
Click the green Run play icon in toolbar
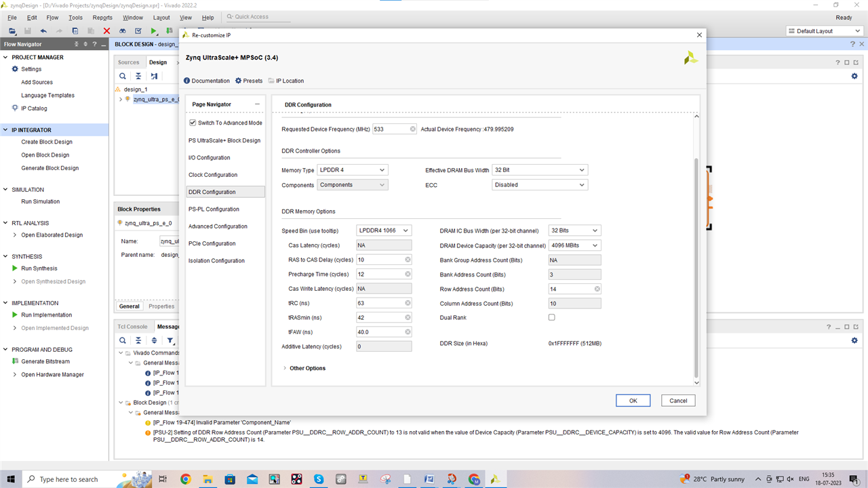(154, 31)
